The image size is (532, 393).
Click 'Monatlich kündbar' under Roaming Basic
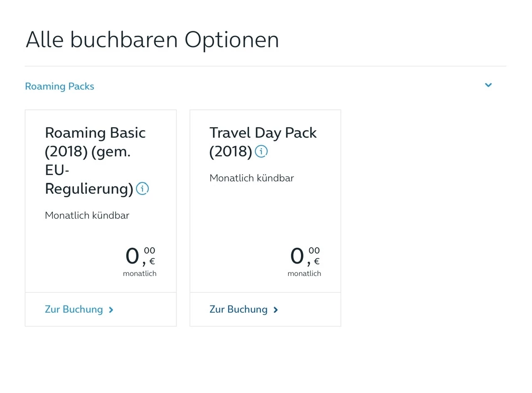87,215
